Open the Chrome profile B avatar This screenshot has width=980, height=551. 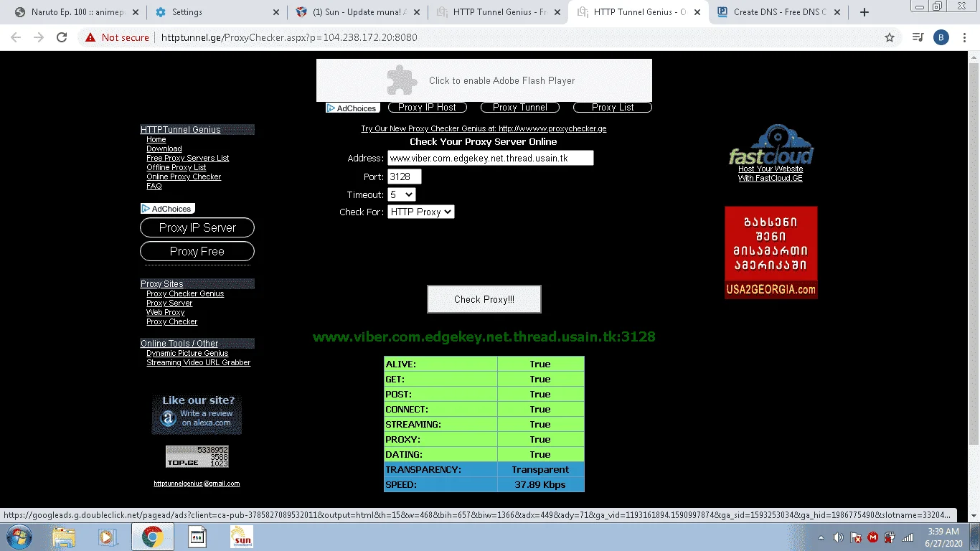coord(941,37)
